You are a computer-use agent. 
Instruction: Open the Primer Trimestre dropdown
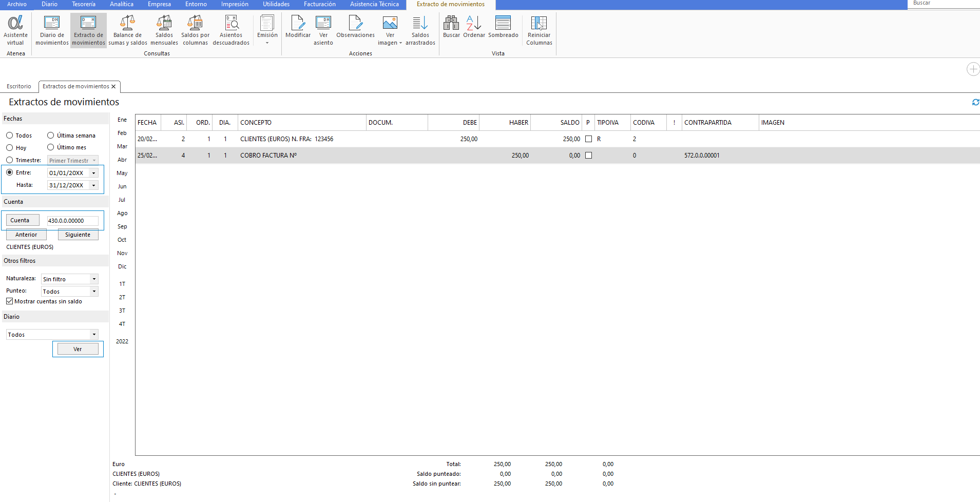click(x=94, y=161)
